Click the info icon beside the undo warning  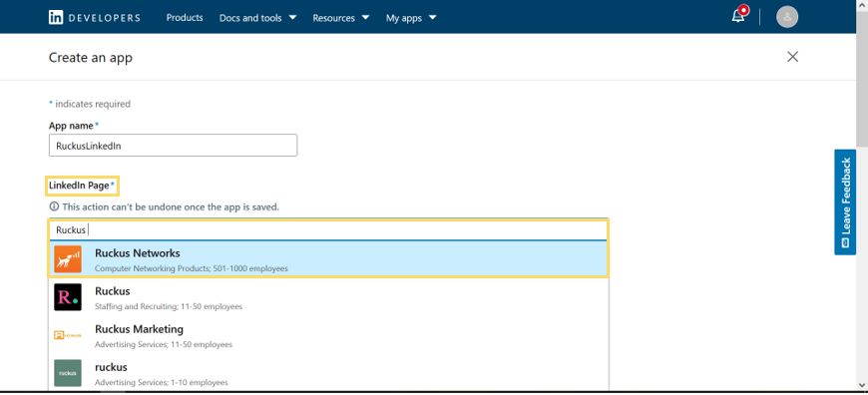point(54,206)
